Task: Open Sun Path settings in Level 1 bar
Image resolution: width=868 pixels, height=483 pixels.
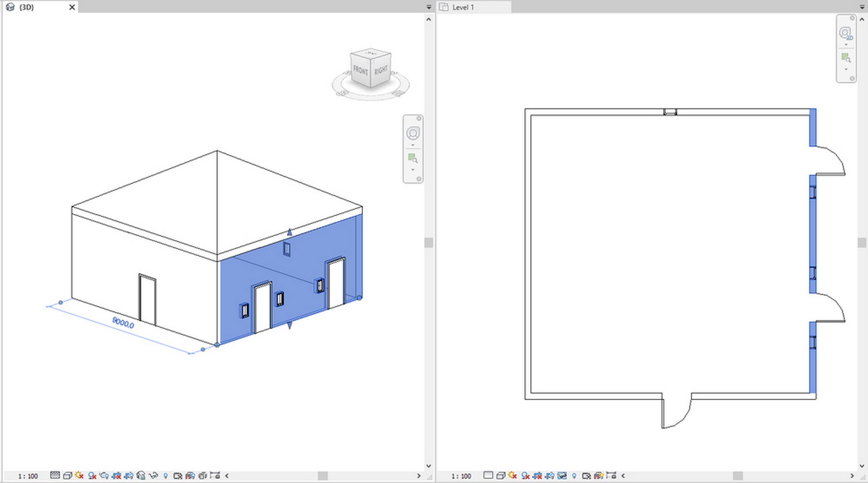Action: pyautogui.click(x=513, y=475)
